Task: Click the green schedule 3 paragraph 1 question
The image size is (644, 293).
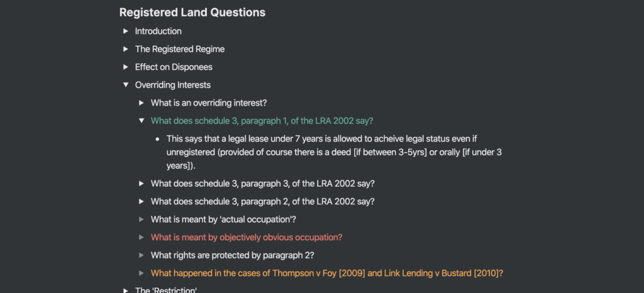Action: coord(262,121)
